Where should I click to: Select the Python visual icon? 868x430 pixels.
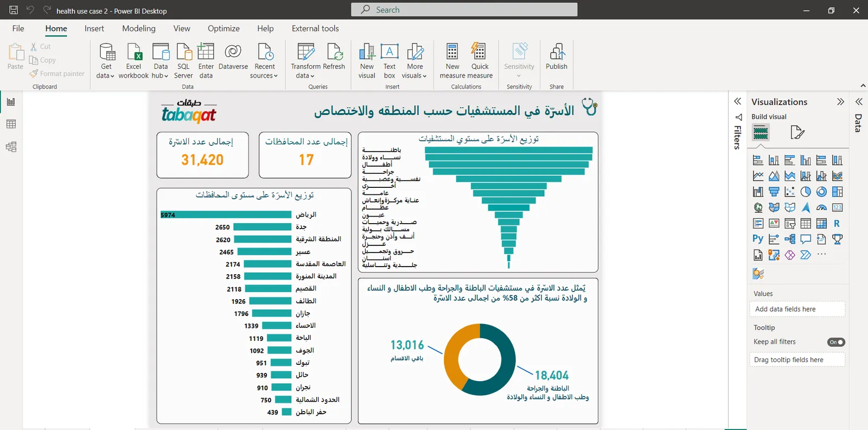point(758,239)
